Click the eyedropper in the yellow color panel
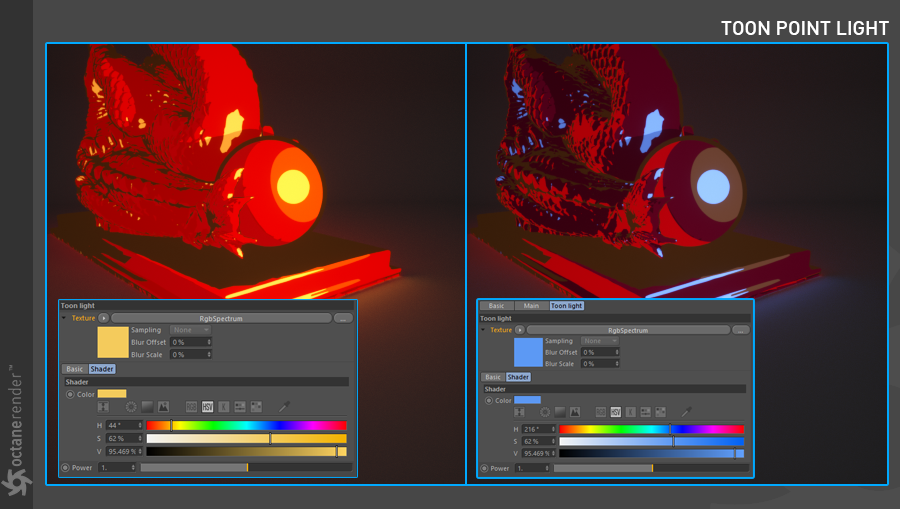 point(285,407)
